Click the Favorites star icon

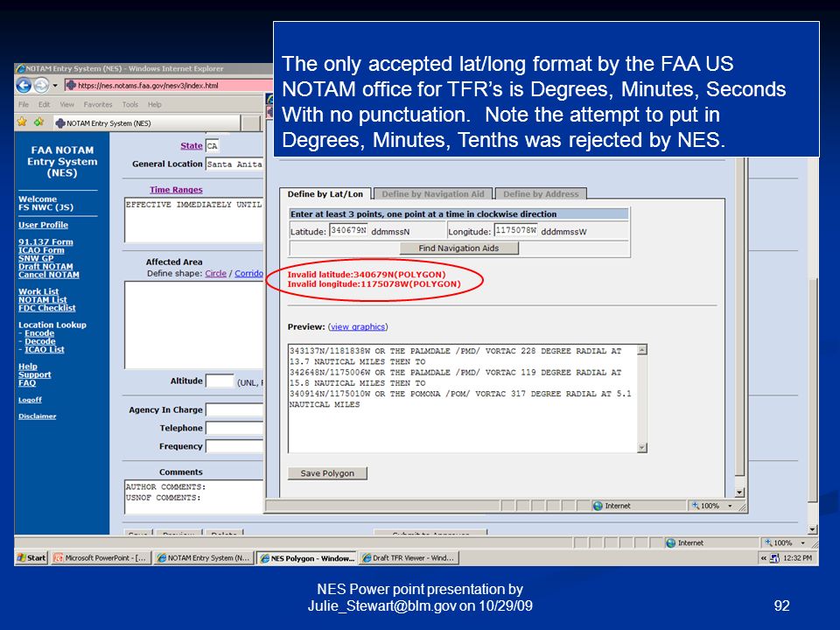click(x=22, y=122)
